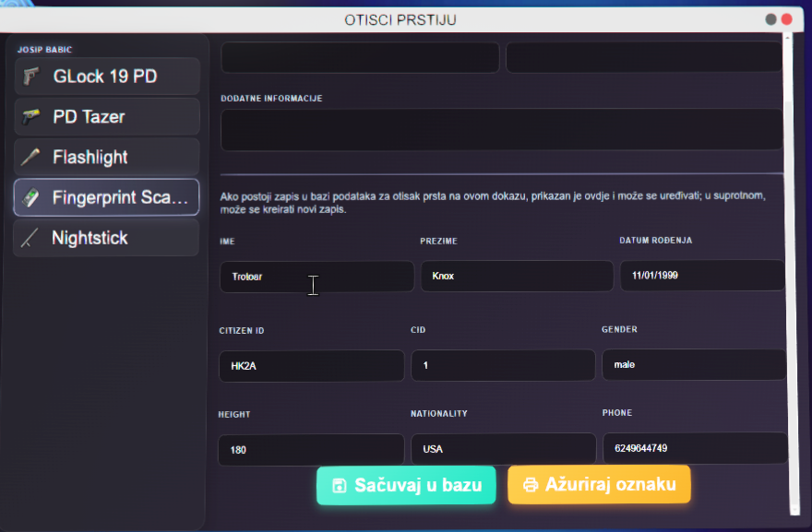
Task: Click the PD Tazer icon
Action: (x=31, y=117)
